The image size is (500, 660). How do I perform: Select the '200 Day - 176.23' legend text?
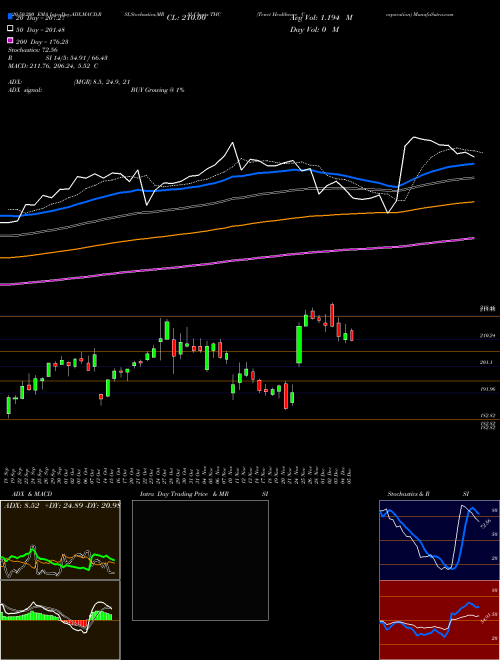42,41
